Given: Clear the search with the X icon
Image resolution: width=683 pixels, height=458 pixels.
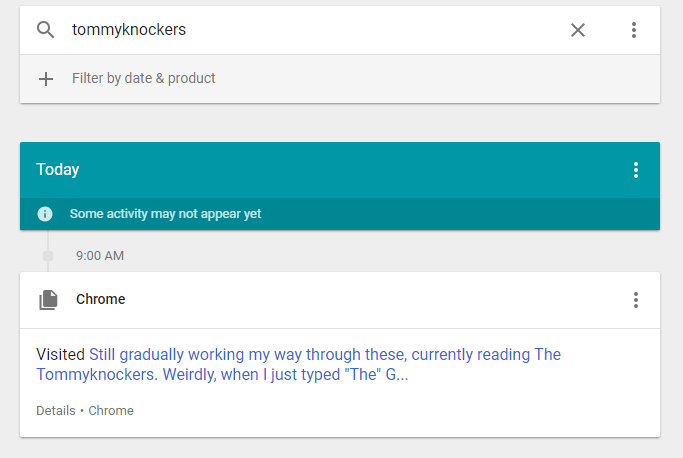Looking at the screenshot, I should click(578, 30).
